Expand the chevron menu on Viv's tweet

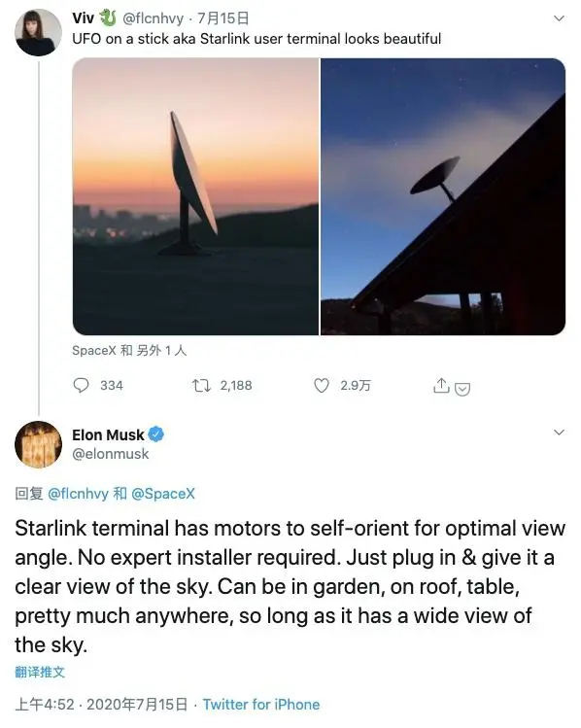tap(560, 18)
